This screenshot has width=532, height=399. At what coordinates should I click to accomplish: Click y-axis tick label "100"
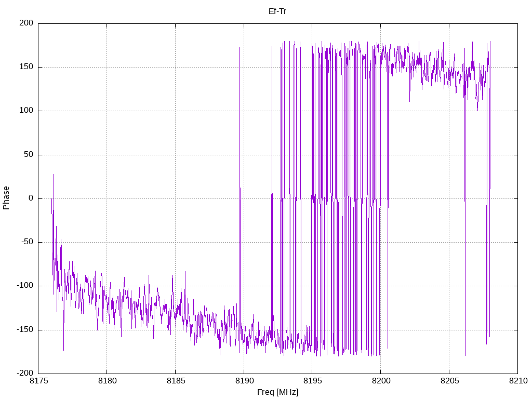coord(26,111)
